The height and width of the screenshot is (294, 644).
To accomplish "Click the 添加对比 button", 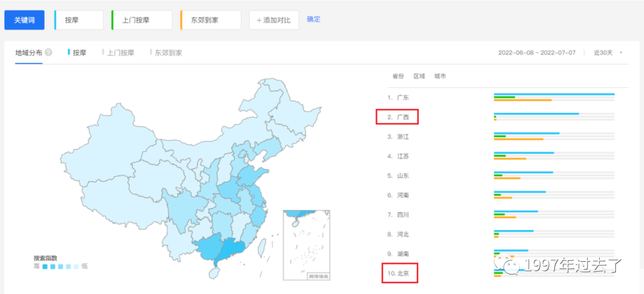I will tap(274, 20).
